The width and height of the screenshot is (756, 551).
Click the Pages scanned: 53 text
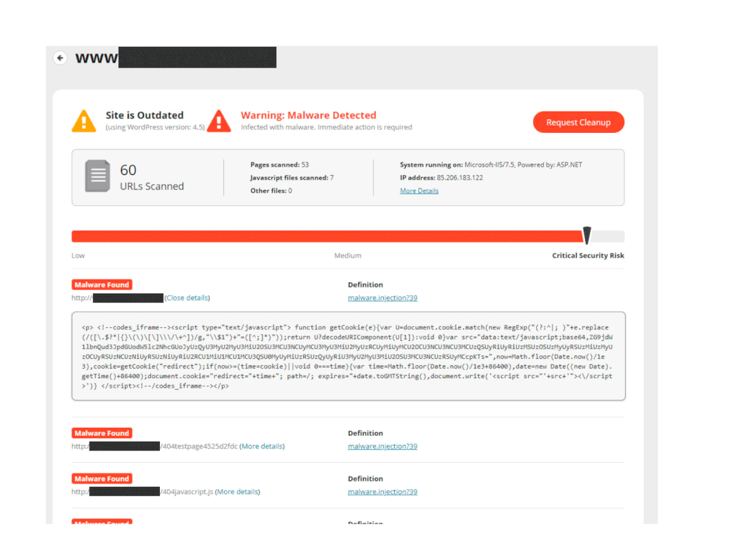(280, 165)
